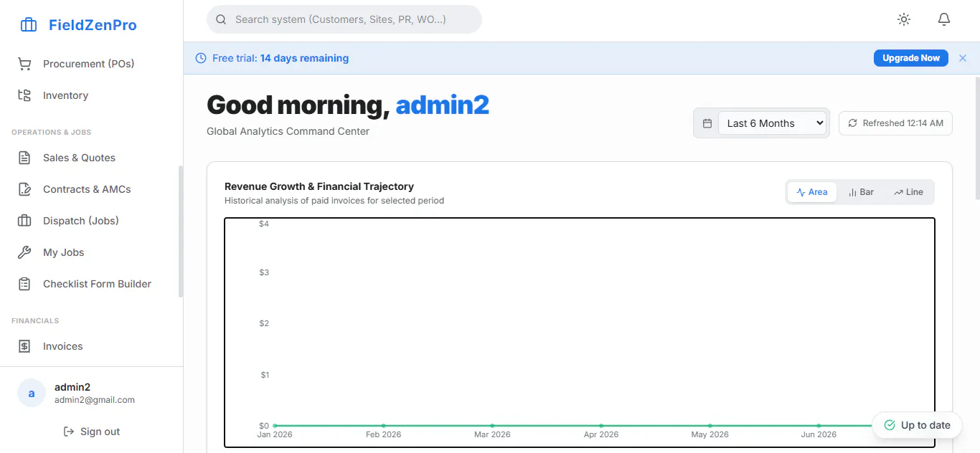Image resolution: width=980 pixels, height=453 pixels.
Task: Switch chart to Area view
Action: (x=812, y=192)
